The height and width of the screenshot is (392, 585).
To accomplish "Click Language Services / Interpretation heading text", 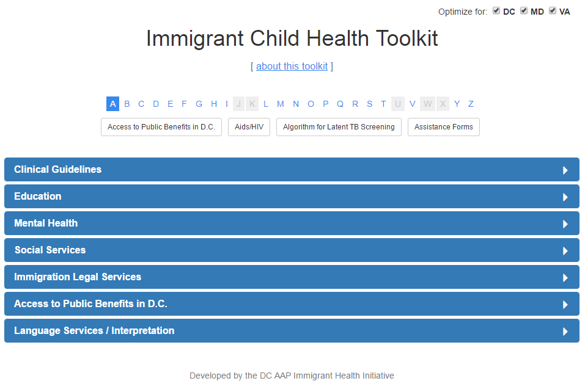I will [x=94, y=330].
